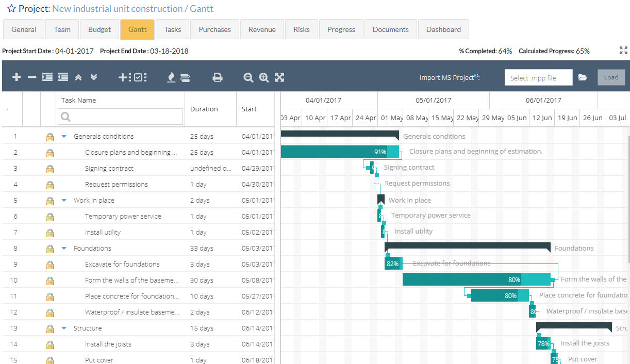Click the 91% progress bar for Closure plans
The width and height of the screenshot is (630, 364).
pos(340,152)
